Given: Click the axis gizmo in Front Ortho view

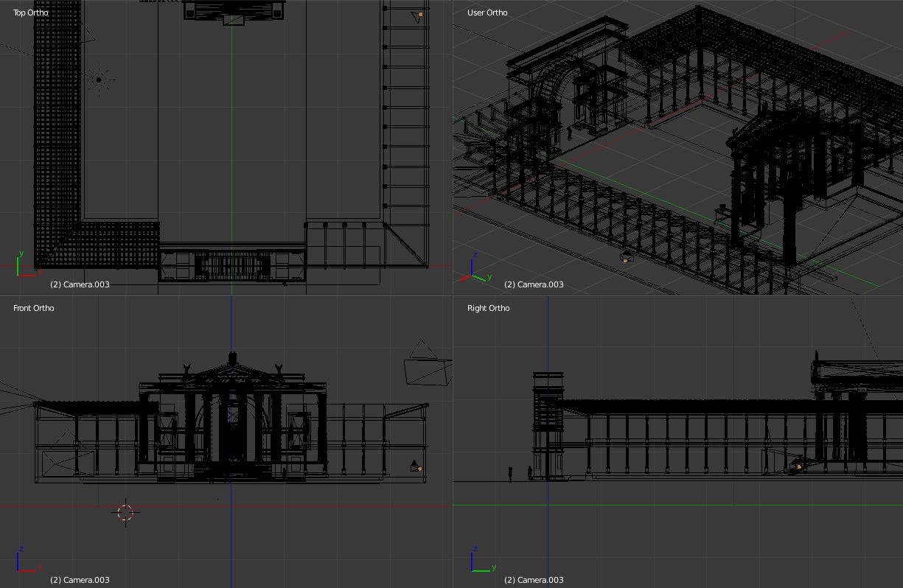Looking at the screenshot, I should [x=26, y=561].
